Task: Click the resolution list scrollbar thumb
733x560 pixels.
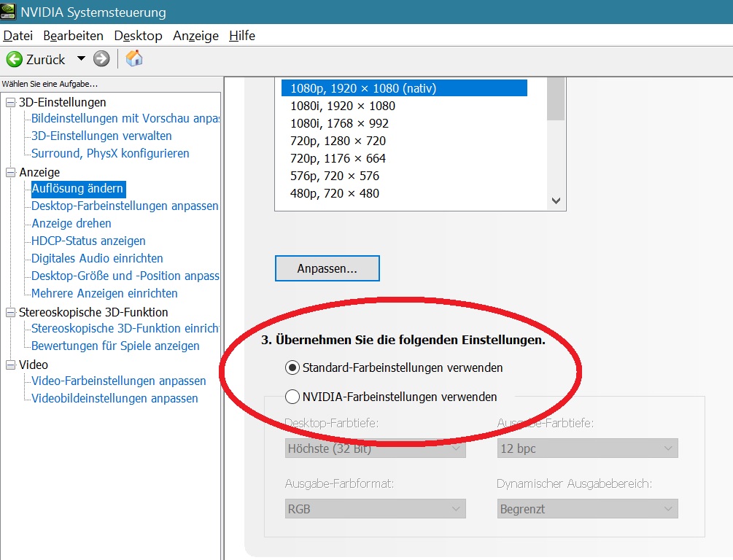Action: (556, 98)
